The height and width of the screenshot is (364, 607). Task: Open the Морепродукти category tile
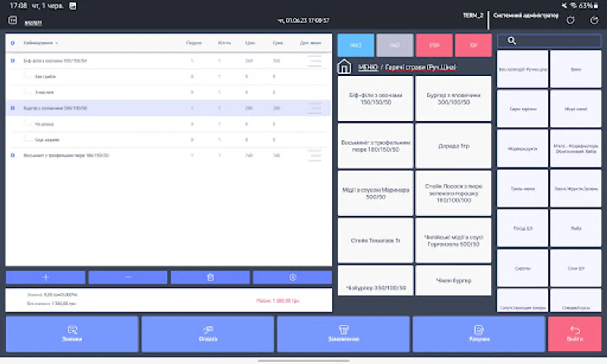pyautogui.click(x=522, y=149)
